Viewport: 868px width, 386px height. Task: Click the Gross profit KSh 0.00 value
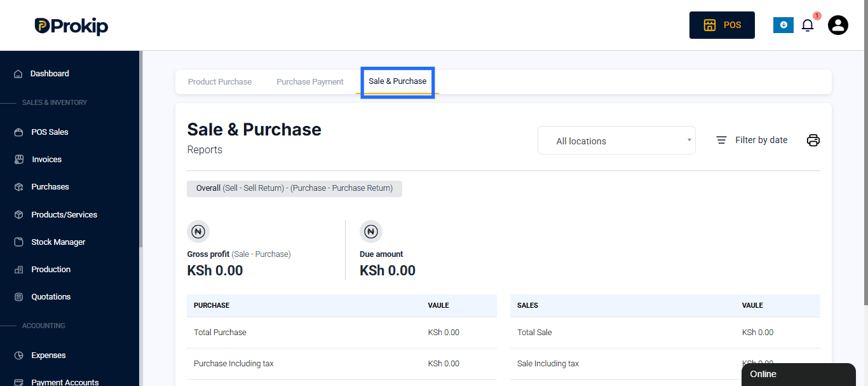[215, 270]
